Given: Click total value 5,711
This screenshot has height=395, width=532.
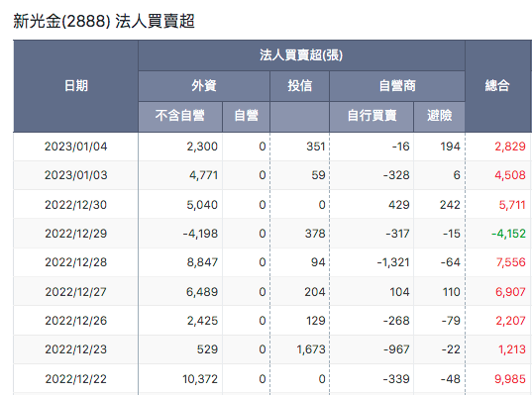Looking at the screenshot, I should [512, 205].
